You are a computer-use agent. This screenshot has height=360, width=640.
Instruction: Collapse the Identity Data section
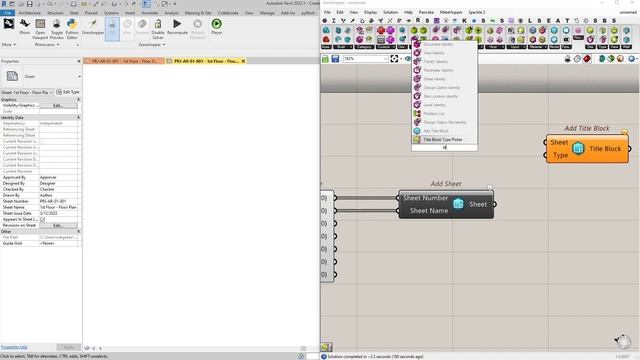click(x=78, y=118)
